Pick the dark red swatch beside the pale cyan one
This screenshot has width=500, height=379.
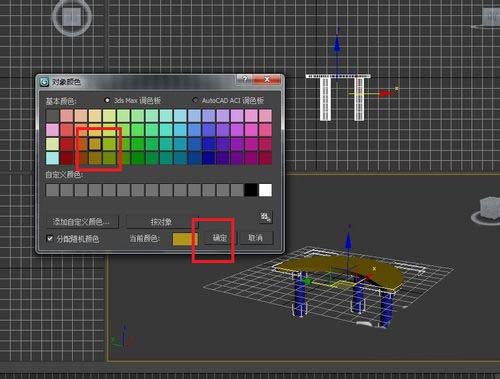[67, 158]
